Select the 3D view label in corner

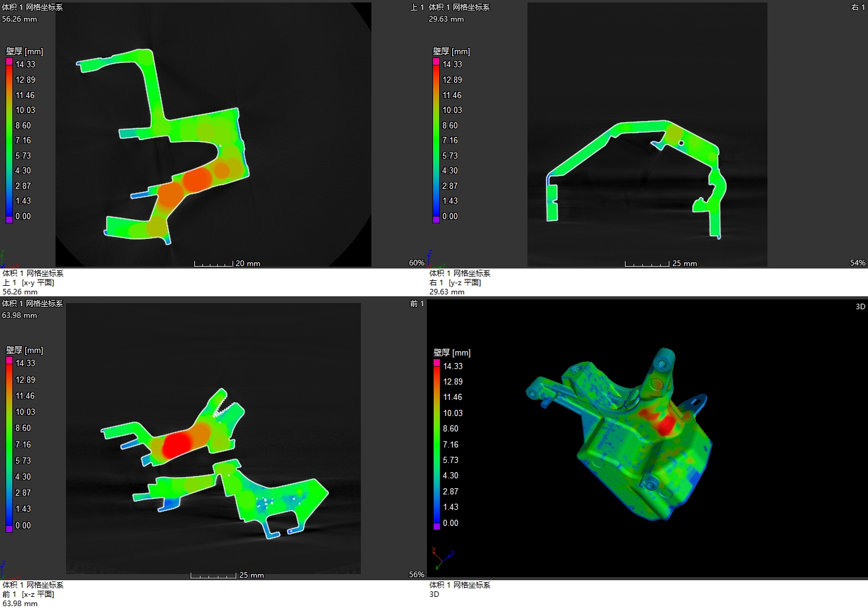click(860, 307)
